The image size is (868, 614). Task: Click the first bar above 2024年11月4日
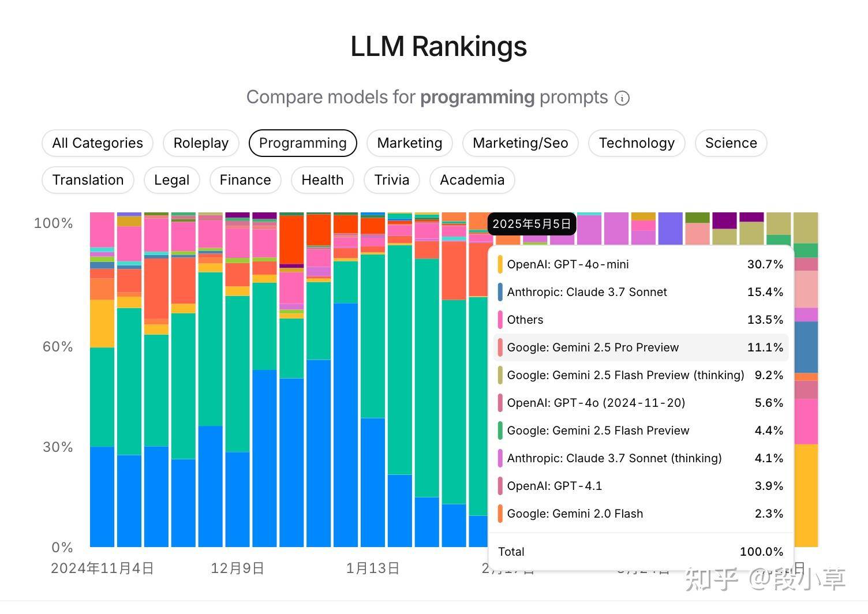click(102, 380)
